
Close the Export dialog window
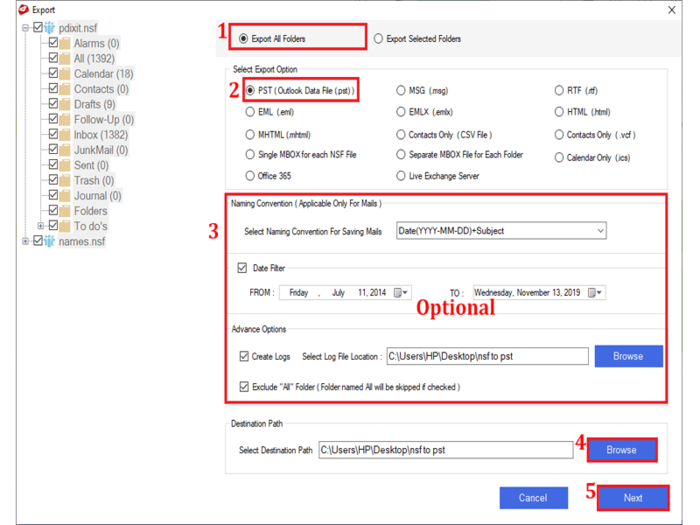coord(671,10)
